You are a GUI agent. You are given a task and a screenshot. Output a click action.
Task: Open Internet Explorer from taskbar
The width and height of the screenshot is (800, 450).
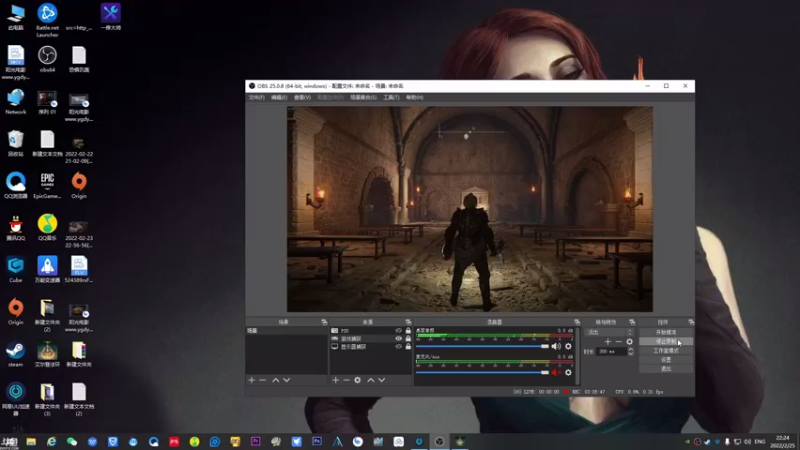pos(52,441)
